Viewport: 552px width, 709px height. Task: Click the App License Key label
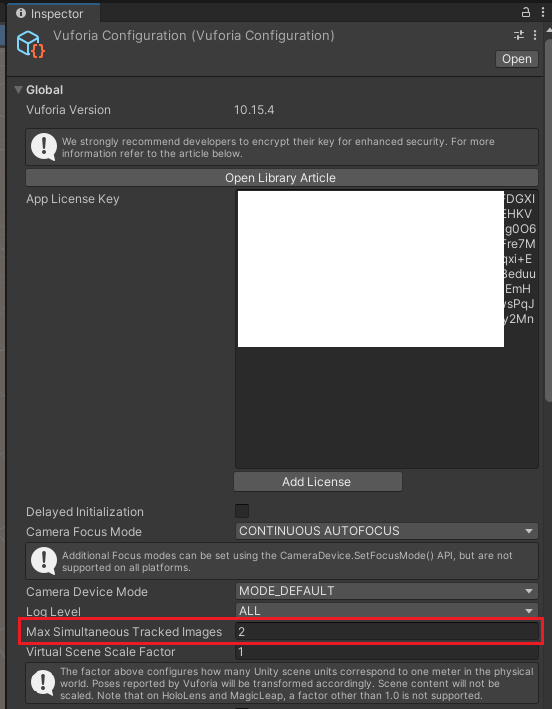(72, 199)
